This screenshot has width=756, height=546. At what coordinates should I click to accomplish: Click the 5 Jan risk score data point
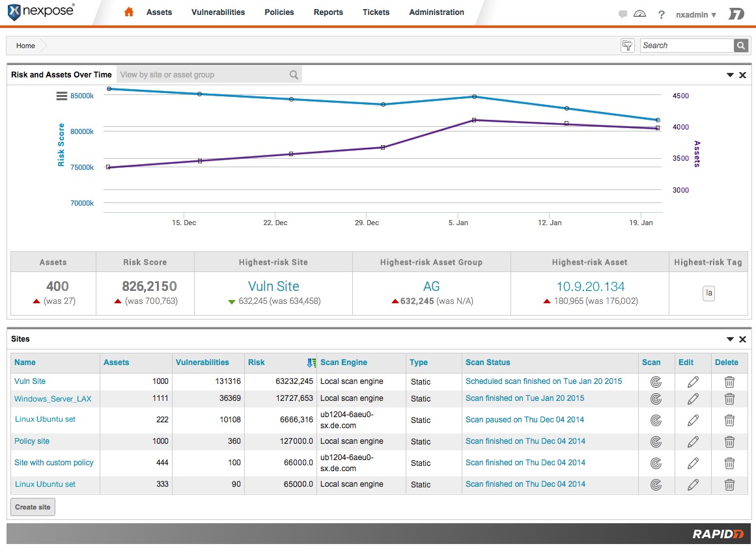474,97
